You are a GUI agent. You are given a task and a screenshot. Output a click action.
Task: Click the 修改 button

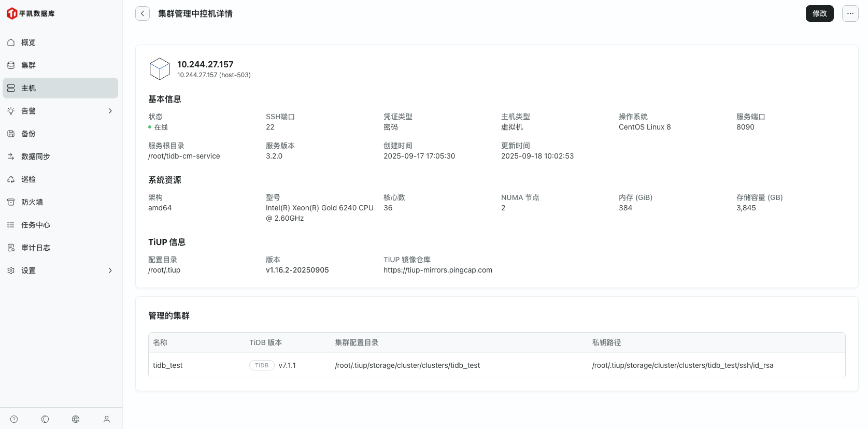click(819, 13)
